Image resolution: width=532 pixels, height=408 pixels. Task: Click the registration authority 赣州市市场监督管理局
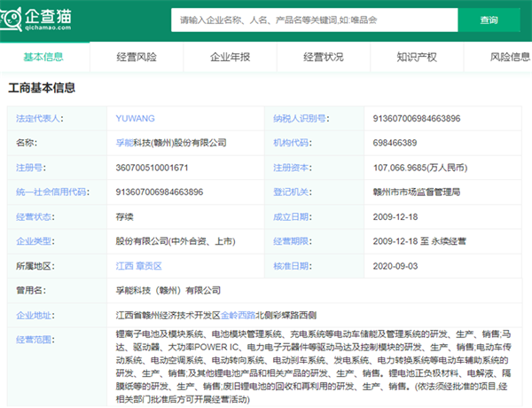[416, 192]
